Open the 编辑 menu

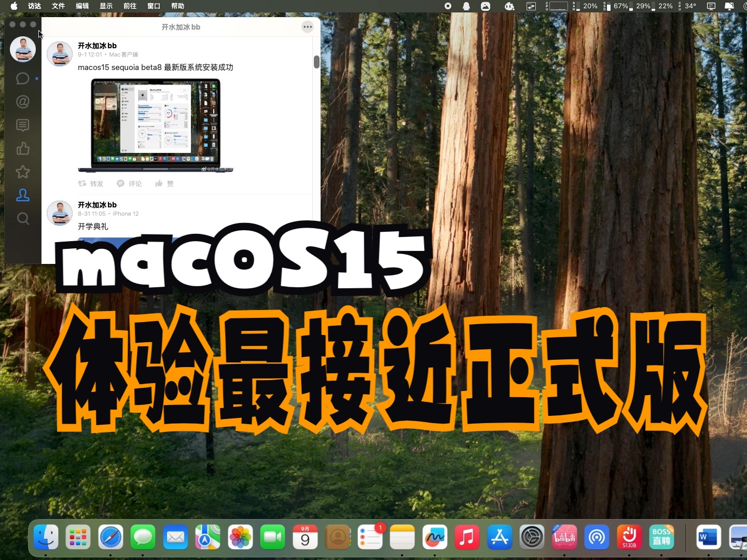pyautogui.click(x=82, y=6)
